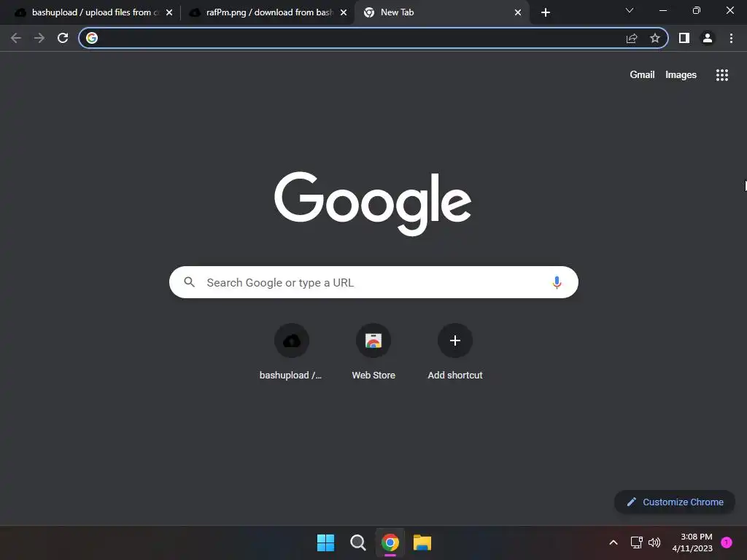Add a new shortcut tile
The height and width of the screenshot is (560, 747).
tap(455, 352)
